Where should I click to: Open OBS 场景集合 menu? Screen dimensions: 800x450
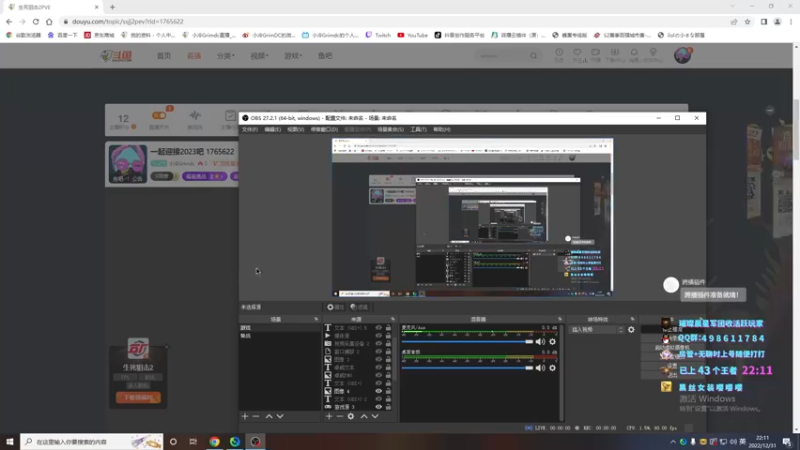pos(390,130)
